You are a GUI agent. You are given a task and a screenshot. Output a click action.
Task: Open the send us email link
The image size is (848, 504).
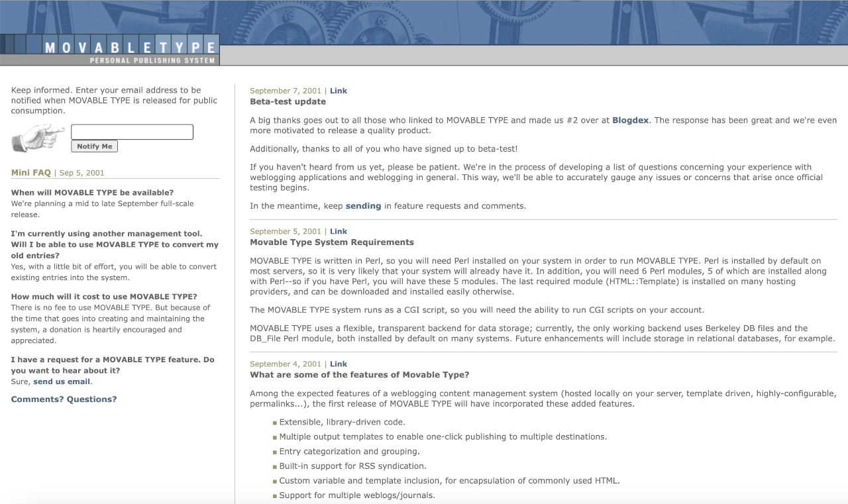click(x=62, y=381)
